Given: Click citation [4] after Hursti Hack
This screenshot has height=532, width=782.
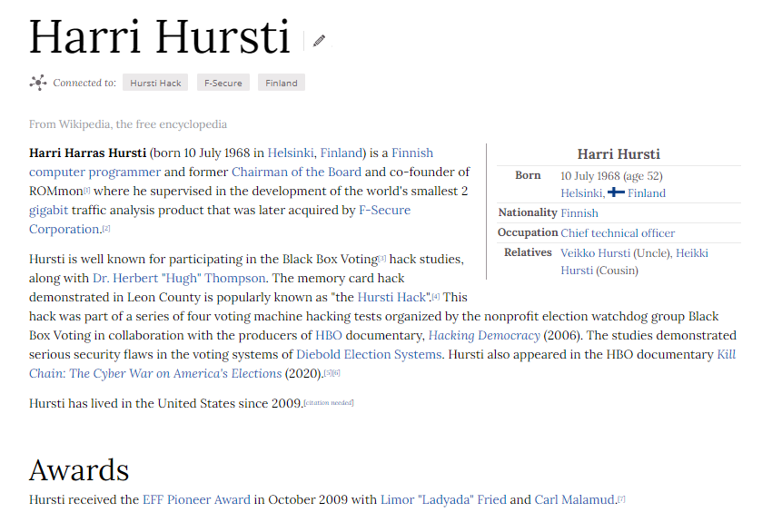Looking at the screenshot, I should tap(436, 296).
